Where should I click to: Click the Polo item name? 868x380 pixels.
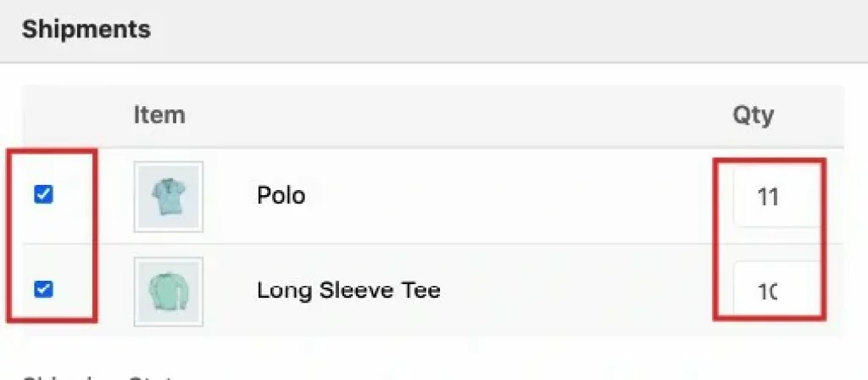(x=281, y=195)
